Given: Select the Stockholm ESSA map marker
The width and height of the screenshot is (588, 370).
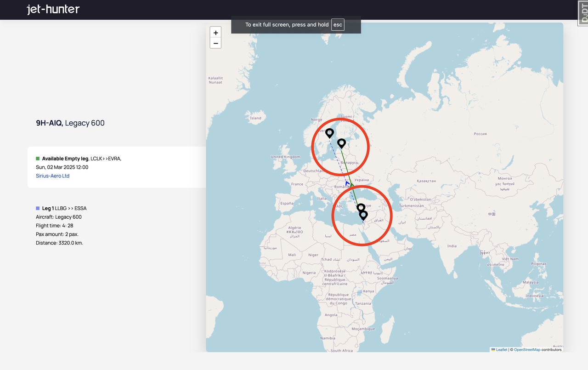Looking at the screenshot, I should click(x=329, y=133).
